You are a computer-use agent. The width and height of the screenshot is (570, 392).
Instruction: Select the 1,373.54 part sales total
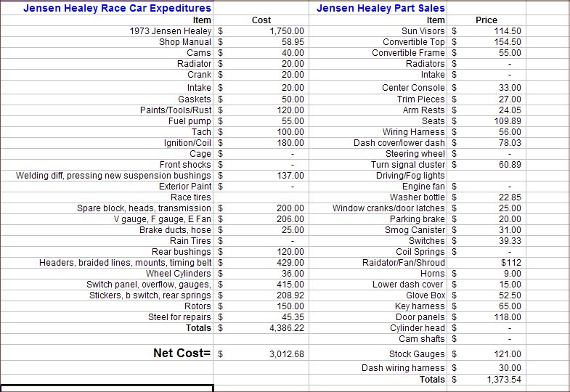pos(486,380)
